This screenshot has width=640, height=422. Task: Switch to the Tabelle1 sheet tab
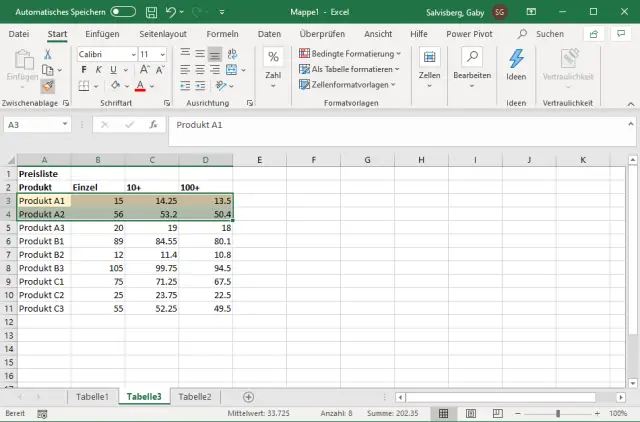[x=93, y=397]
